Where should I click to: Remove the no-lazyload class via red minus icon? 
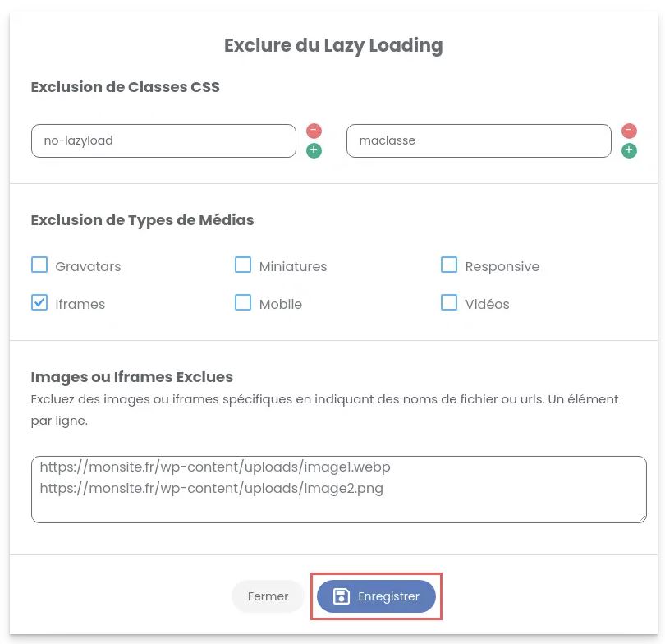pyautogui.click(x=313, y=130)
